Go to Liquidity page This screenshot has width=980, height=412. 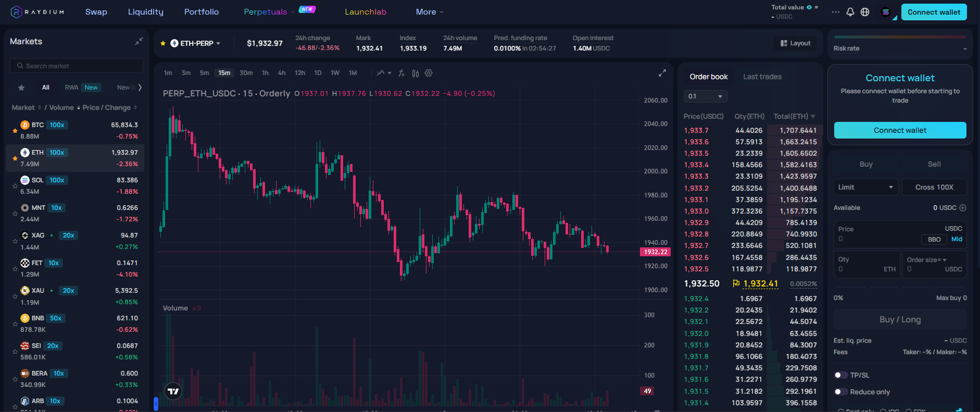[146, 12]
